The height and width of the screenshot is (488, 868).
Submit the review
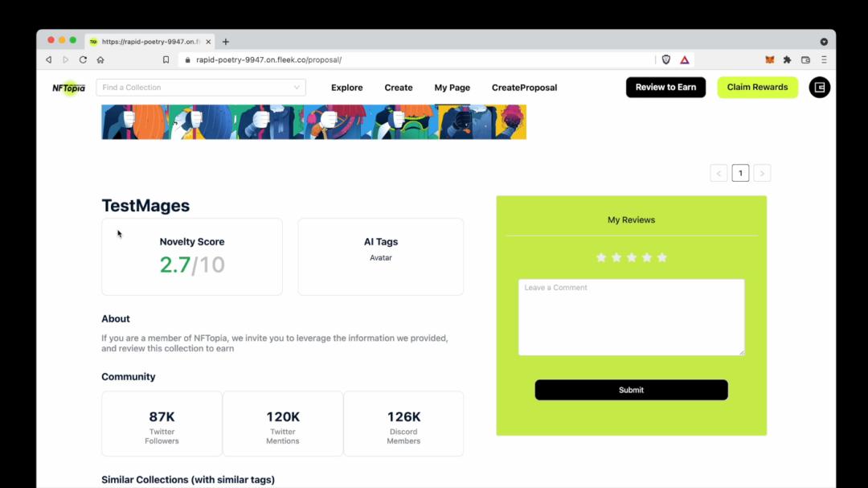tap(631, 390)
